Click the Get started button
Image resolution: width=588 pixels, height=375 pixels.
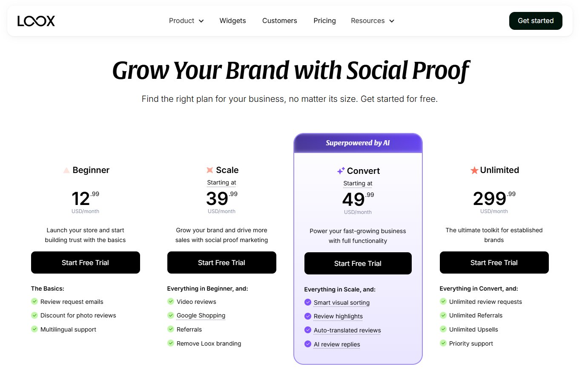[536, 20]
